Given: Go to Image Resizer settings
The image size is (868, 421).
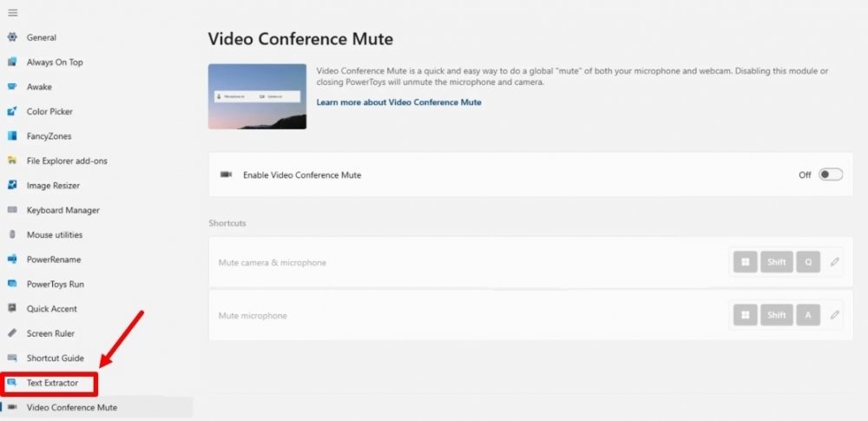Looking at the screenshot, I should point(53,185).
